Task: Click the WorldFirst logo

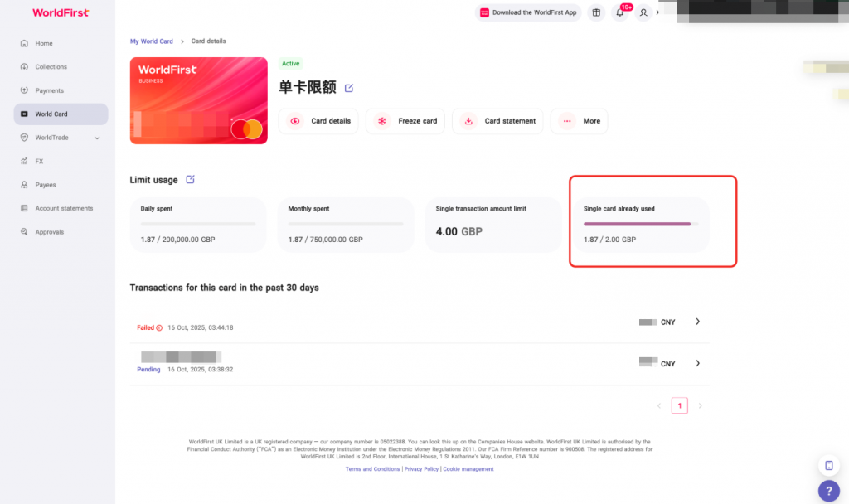Action: click(x=61, y=12)
